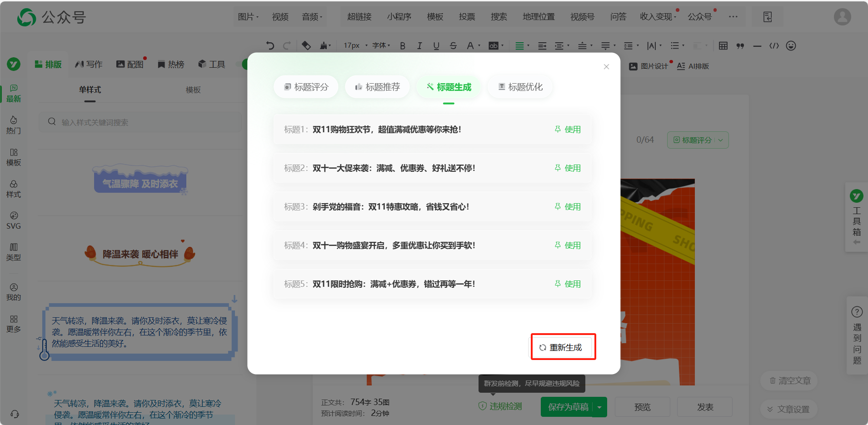Click the 清空文章 button
868x425 pixels.
coord(789,380)
